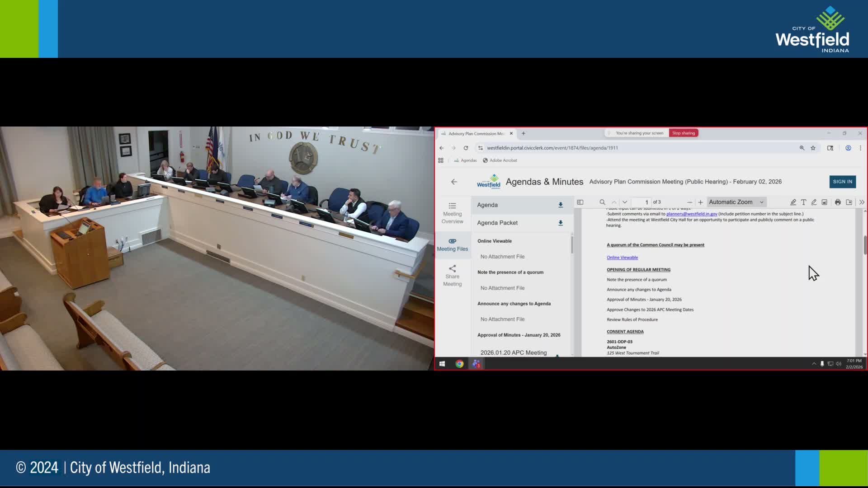This screenshot has height=488, width=868.
Task: Zoom in on the PDF
Action: [700, 202]
